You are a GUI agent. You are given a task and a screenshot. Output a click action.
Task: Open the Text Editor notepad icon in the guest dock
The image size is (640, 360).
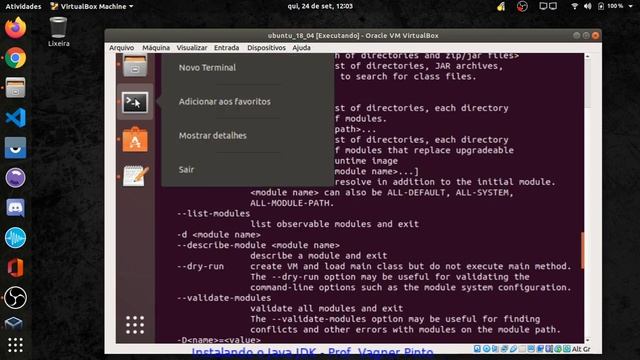click(x=136, y=176)
